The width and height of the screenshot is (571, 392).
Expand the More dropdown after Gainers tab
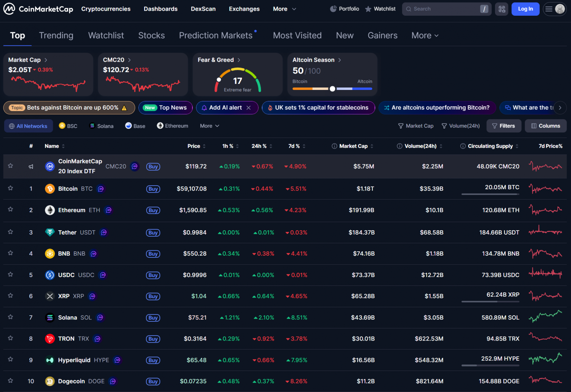coord(425,35)
